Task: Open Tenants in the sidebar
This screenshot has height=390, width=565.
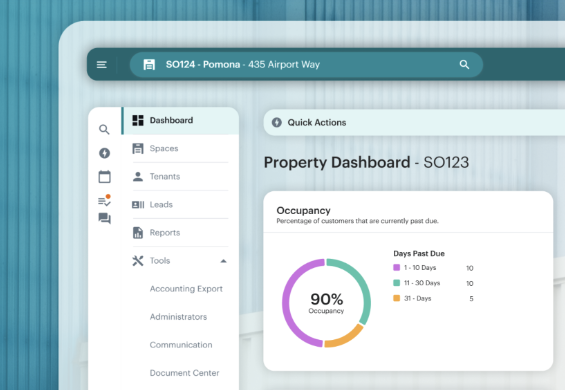Action: (181, 177)
